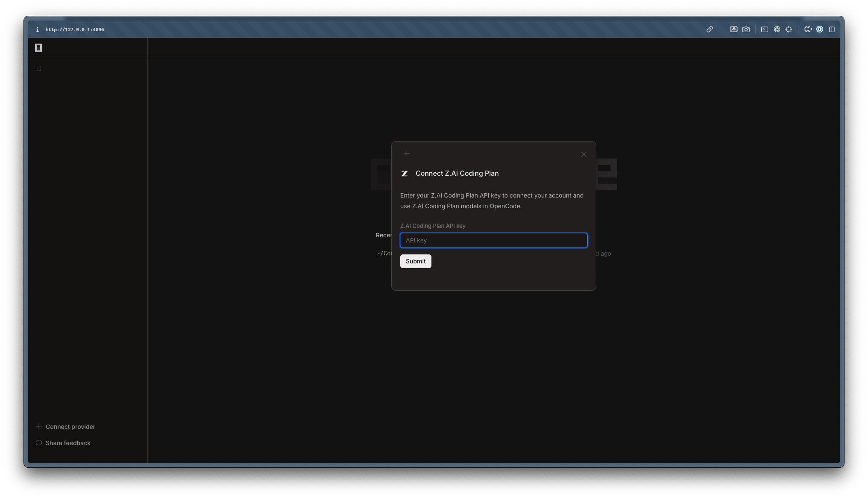The image size is (868, 499).
Task: Click the Z.AI logo in dialog header
Action: (405, 174)
